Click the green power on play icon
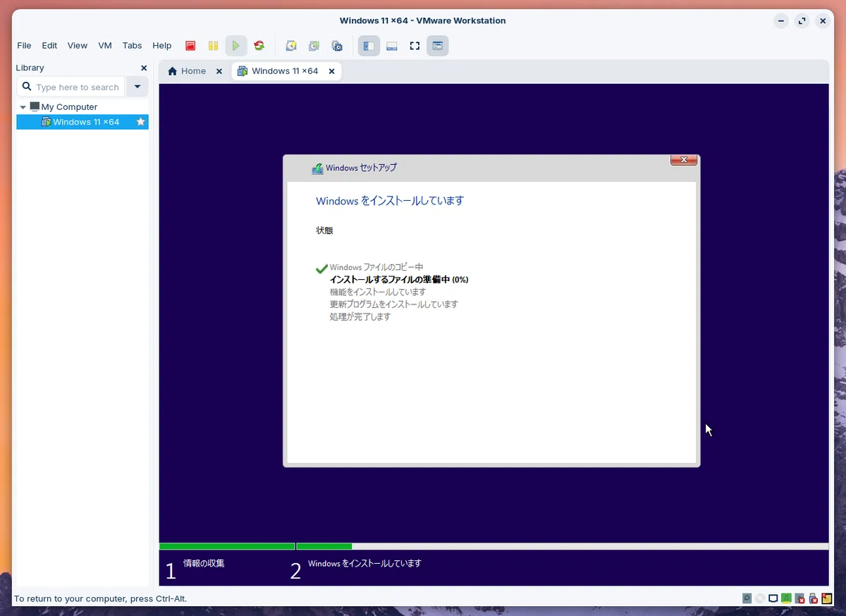Screen dimensions: 846x616 pyautogui.click(x=236, y=46)
